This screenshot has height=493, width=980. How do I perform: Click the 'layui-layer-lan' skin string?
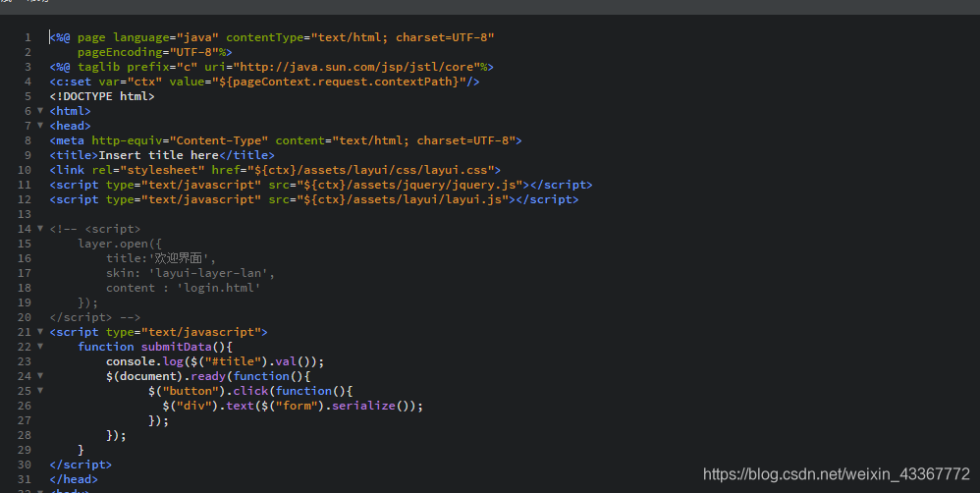pos(208,273)
